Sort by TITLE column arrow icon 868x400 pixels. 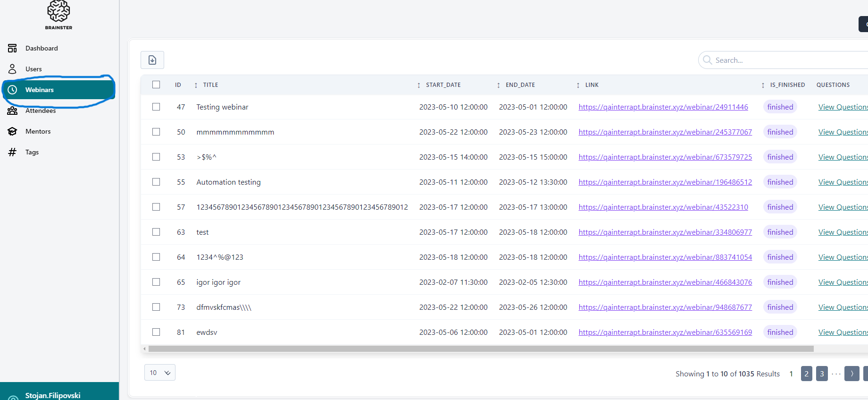point(196,85)
